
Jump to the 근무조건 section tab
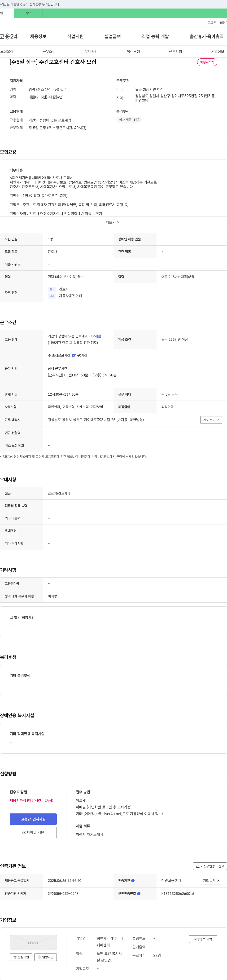click(x=49, y=51)
